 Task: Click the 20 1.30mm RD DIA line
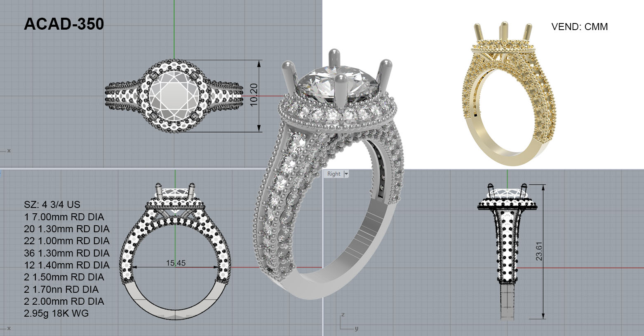[x=67, y=229]
